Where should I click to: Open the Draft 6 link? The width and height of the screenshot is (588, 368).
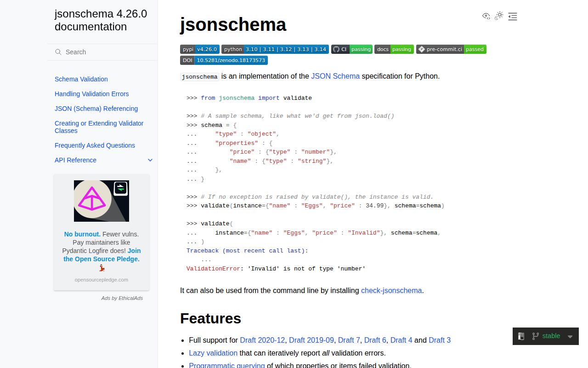(x=375, y=340)
